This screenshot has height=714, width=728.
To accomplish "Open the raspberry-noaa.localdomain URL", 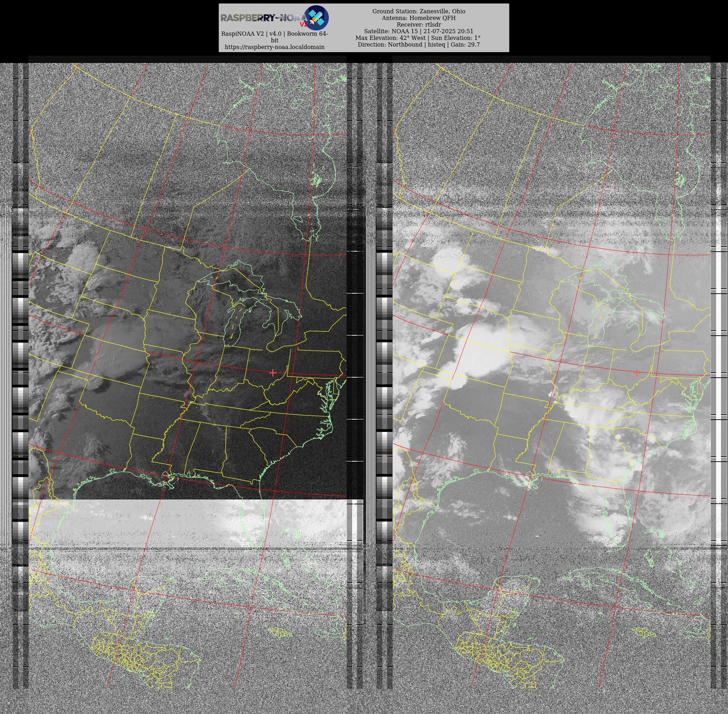I will click(x=274, y=47).
